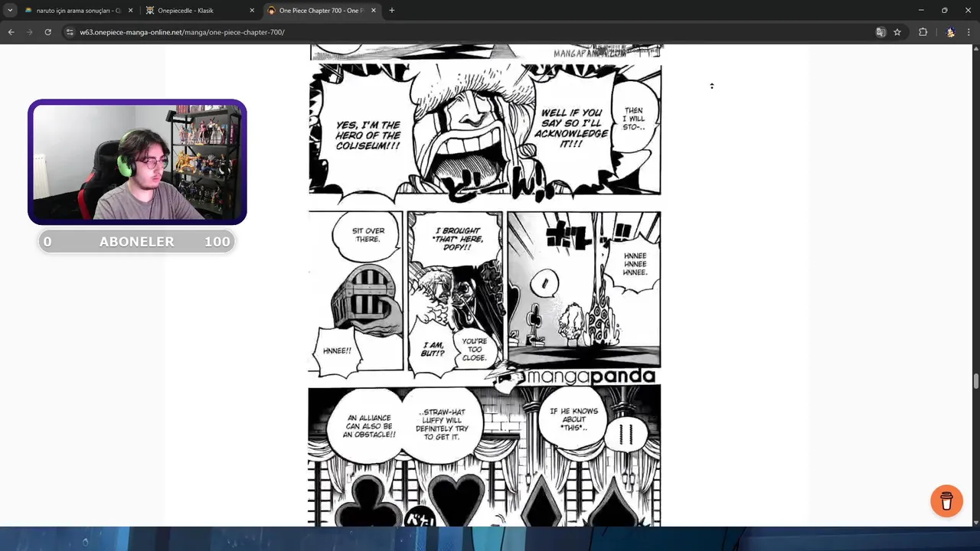This screenshot has height=551, width=980.
Task: Close the naruto search results tab
Action: tap(130, 11)
